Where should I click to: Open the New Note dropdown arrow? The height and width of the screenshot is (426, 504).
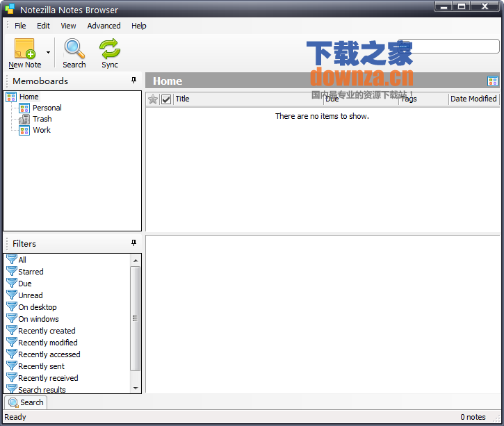pyautogui.click(x=48, y=52)
